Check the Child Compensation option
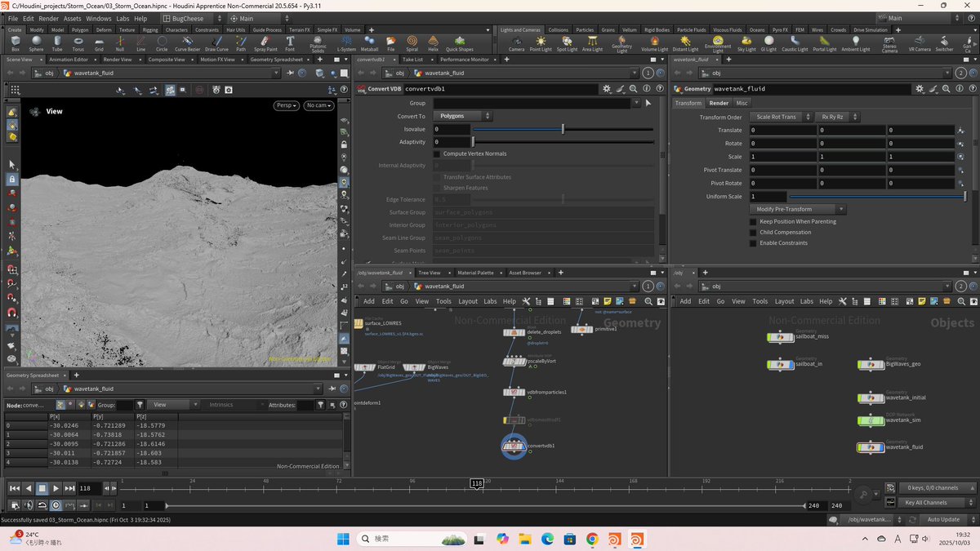The image size is (980, 551). [753, 232]
